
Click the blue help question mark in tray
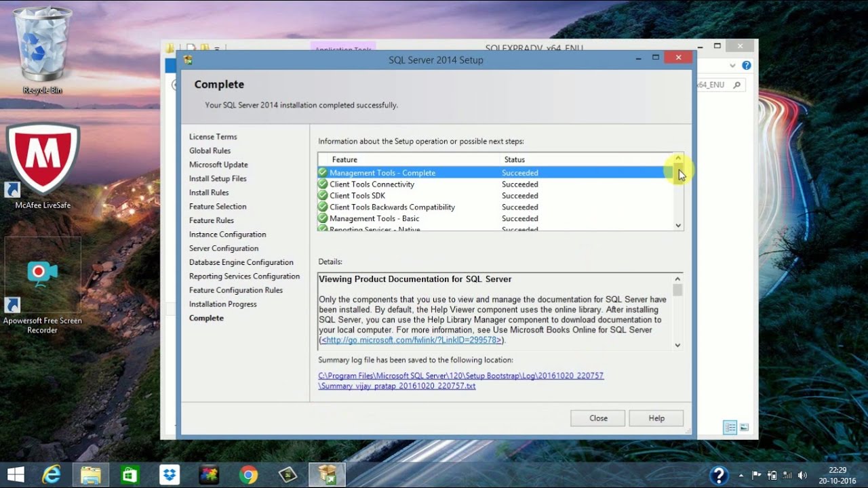coord(719,475)
